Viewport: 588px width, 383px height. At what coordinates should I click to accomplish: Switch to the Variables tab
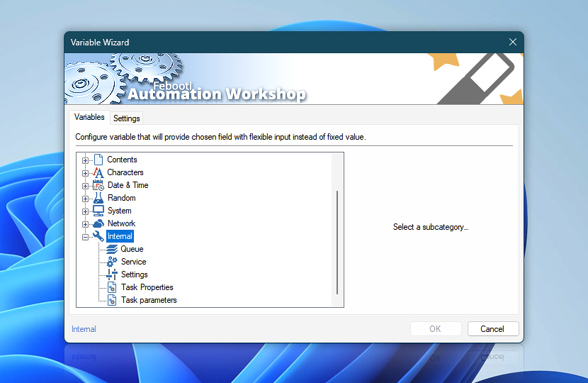89,117
